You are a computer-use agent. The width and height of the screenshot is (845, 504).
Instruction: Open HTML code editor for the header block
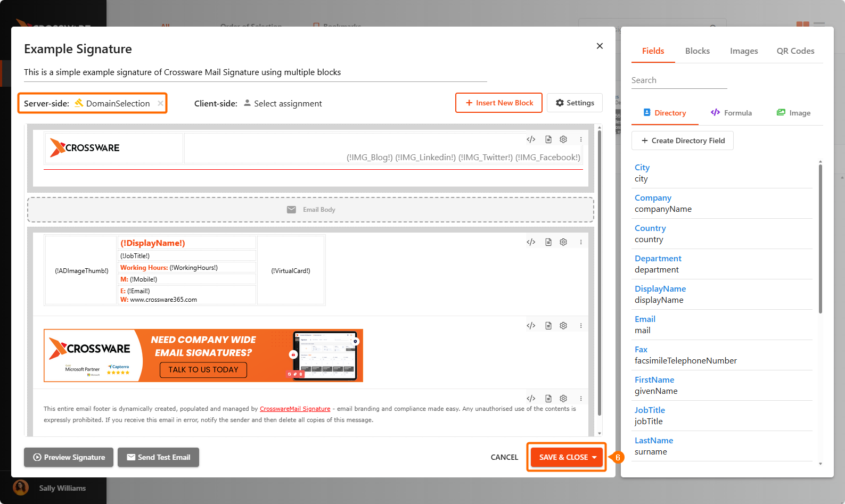tap(531, 139)
